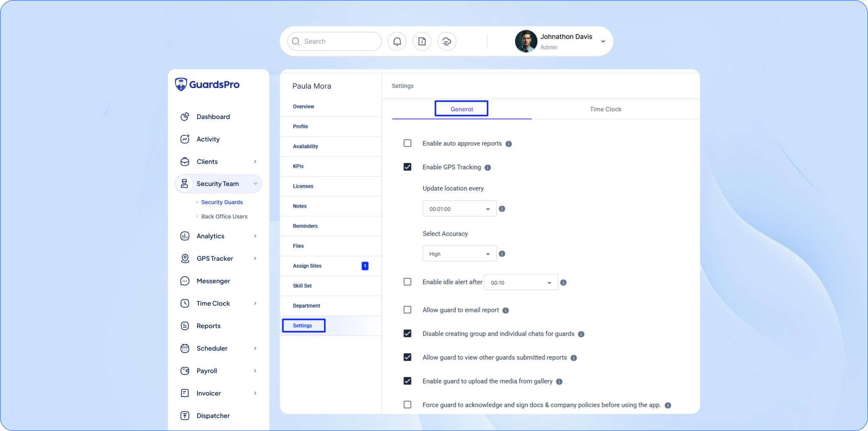Open the Settings item in guard menu
The width and height of the screenshot is (868, 431).
tap(331, 326)
